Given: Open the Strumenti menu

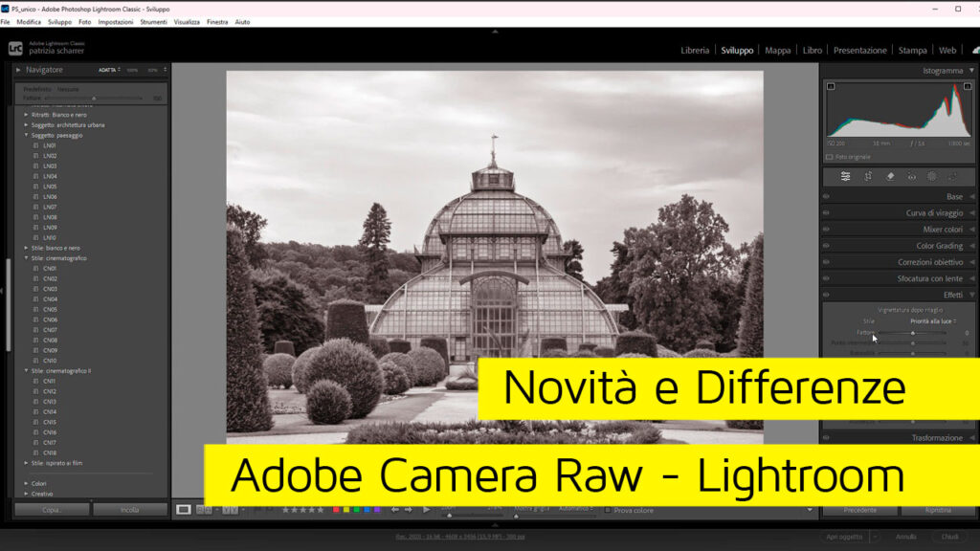Looking at the screenshot, I should [154, 22].
